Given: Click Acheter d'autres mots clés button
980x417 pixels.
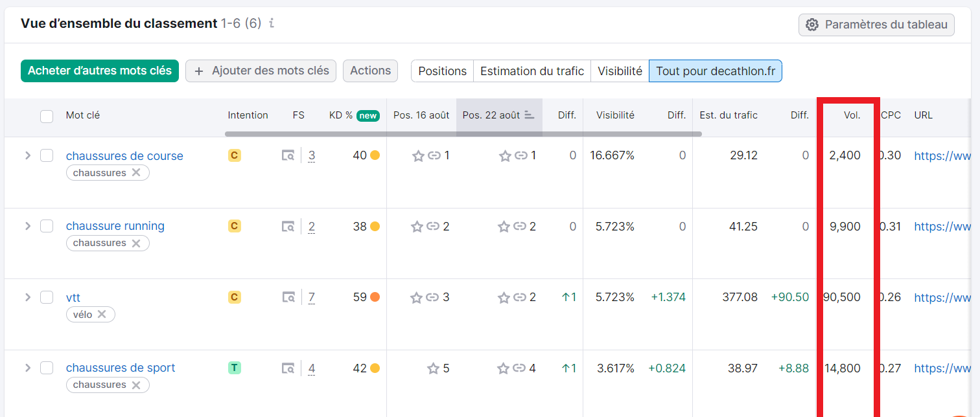Looking at the screenshot, I should 100,71.
